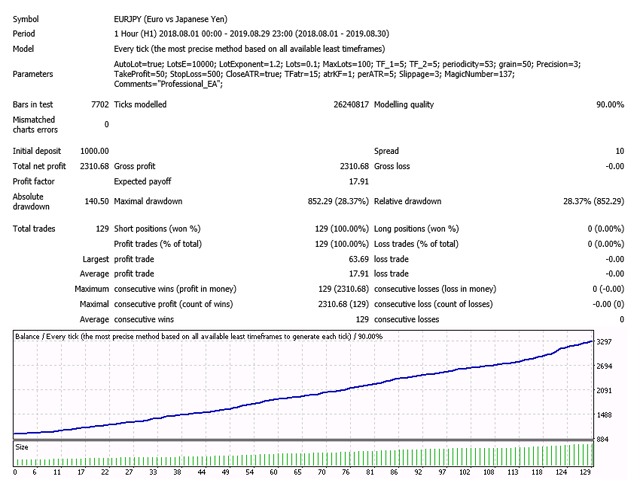
Task: Click the Initial deposit label
Action: (37, 151)
